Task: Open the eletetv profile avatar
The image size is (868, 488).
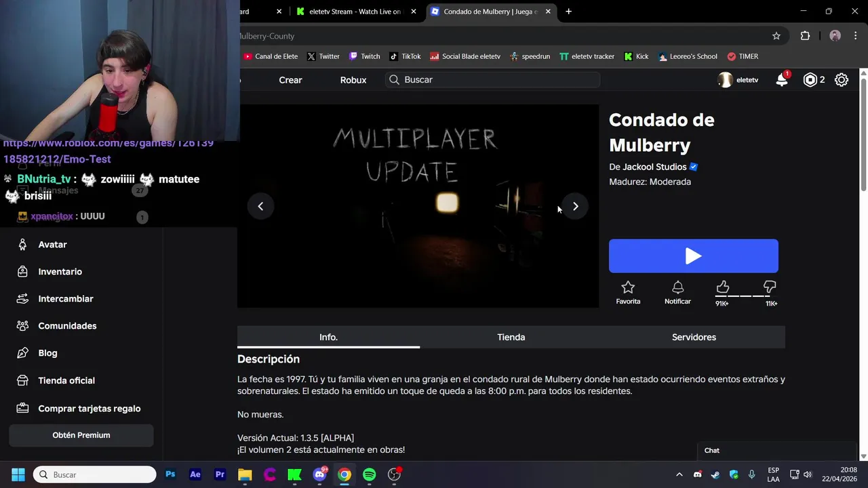Action: tap(726, 79)
